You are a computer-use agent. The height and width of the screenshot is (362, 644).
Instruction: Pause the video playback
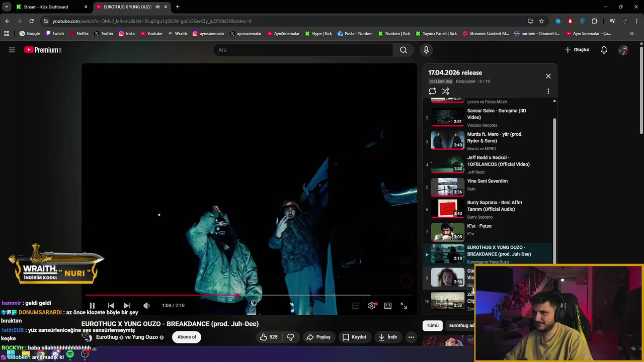[92, 306]
